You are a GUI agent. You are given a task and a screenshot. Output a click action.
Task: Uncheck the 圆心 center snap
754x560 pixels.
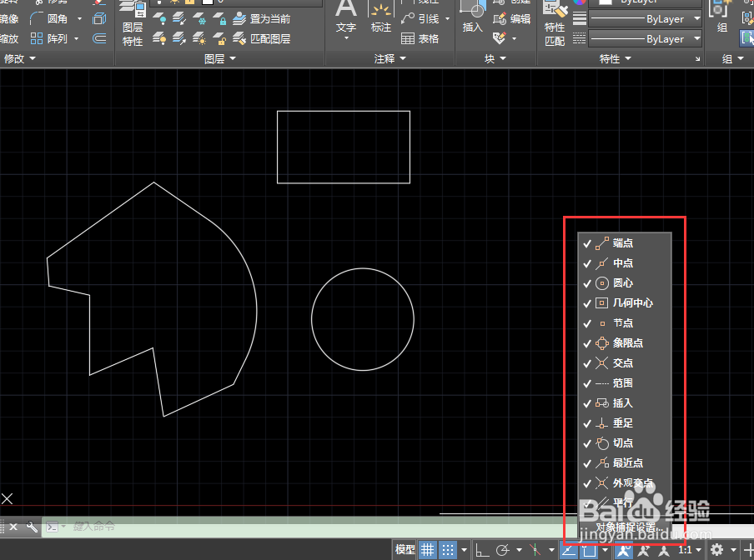(x=624, y=282)
